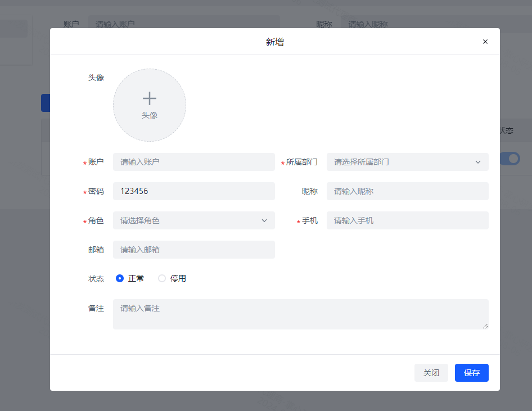Click the 保存 button
The height and width of the screenshot is (411, 532).
[471, 373]
